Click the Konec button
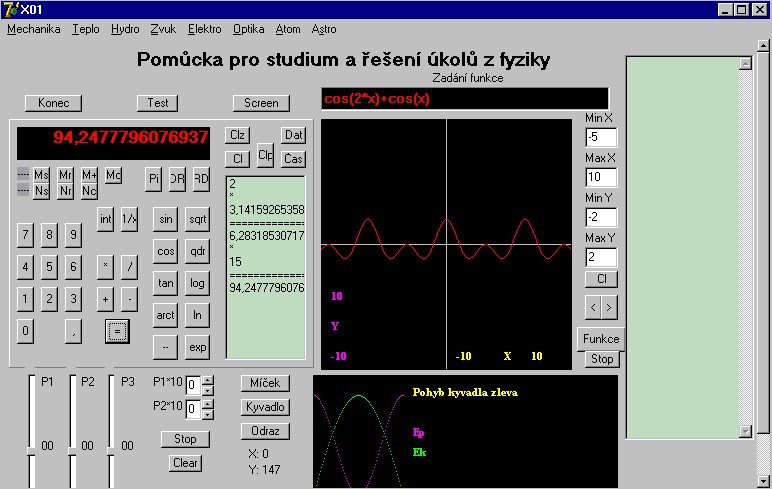Image resolution: width=772 pixels, height=489 pixels. pyautogui.click(x=54, y=103)
